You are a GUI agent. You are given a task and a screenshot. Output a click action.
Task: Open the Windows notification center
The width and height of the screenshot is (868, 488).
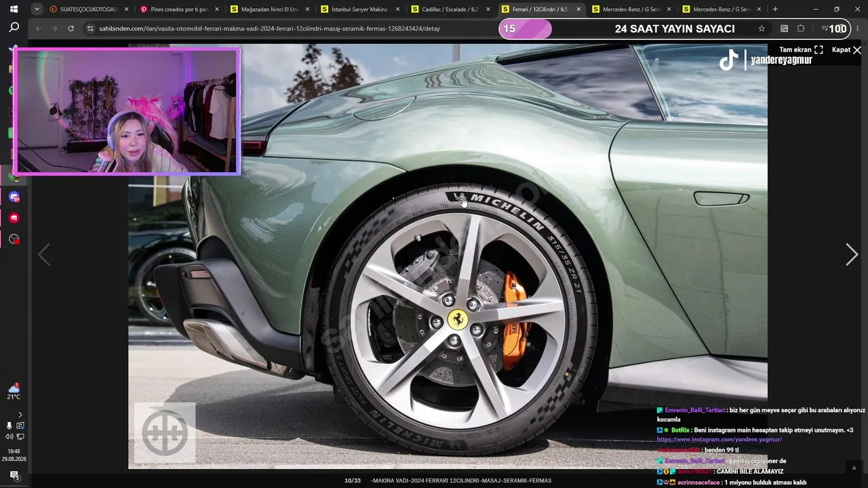pos(14,476)
